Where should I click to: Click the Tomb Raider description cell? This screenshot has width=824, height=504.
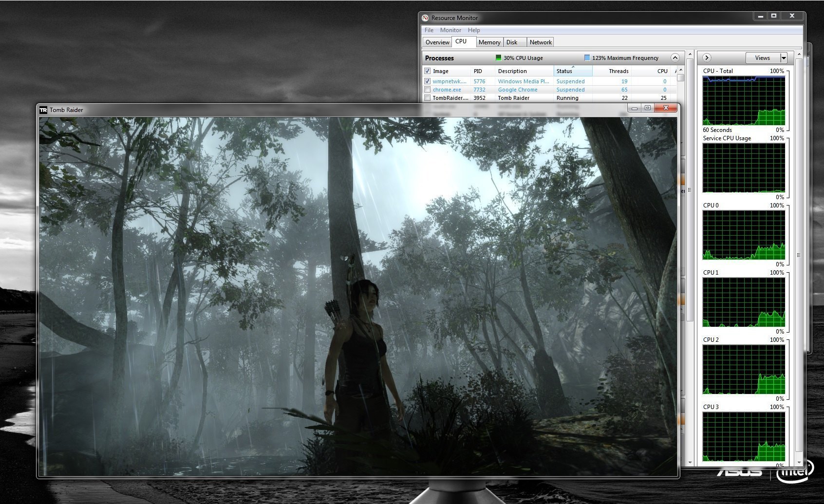[513, 98]
